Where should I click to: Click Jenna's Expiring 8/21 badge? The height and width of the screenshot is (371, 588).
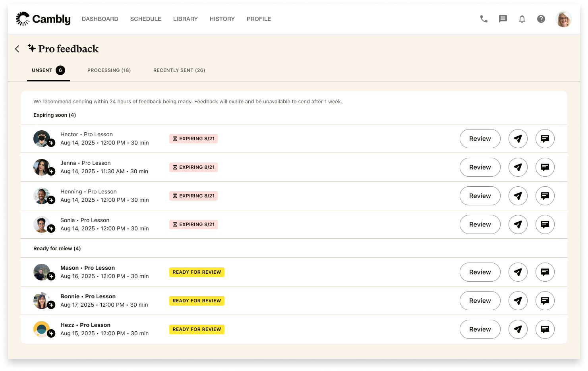[x=193, y=167]
